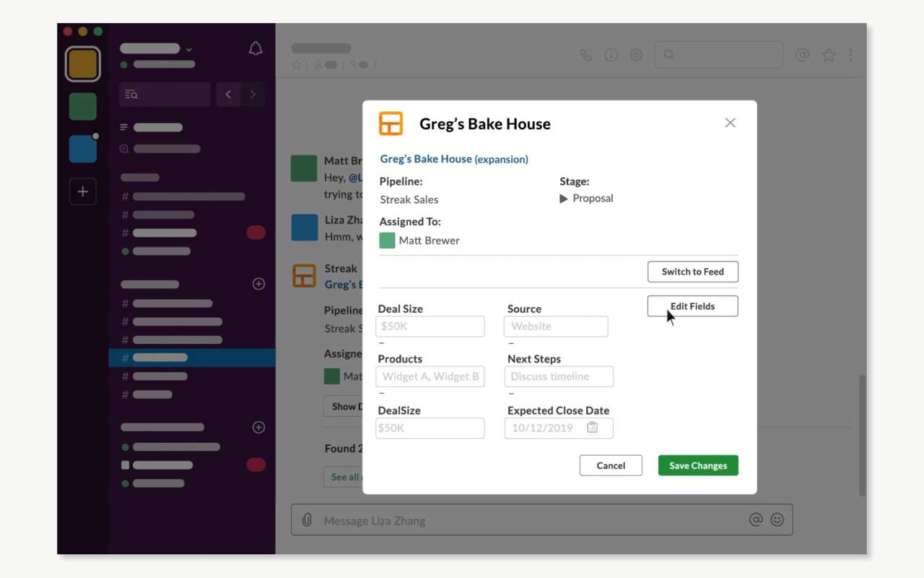The width and height of the screenshot is (924, 578).
Task: Click the Next Steps field
Action: tap(559, 376)
